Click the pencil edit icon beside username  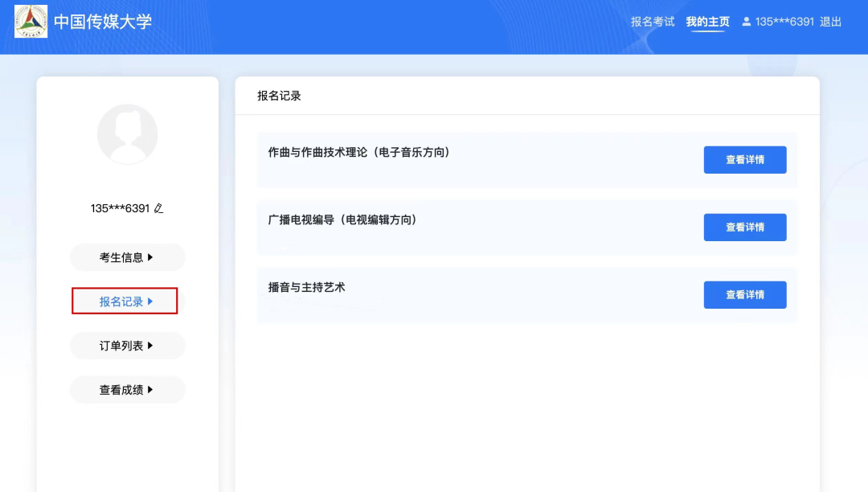[x=158, y=208]
